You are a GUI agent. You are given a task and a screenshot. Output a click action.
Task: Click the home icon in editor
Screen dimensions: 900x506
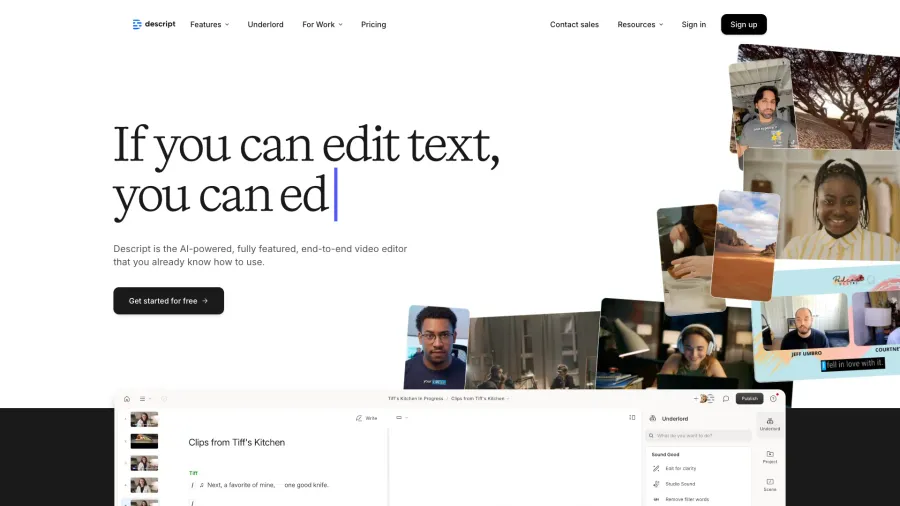[x=127, y=399]
